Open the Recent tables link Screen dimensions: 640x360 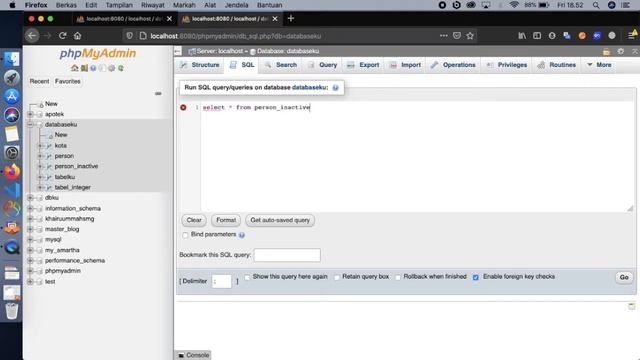[39, 81]
